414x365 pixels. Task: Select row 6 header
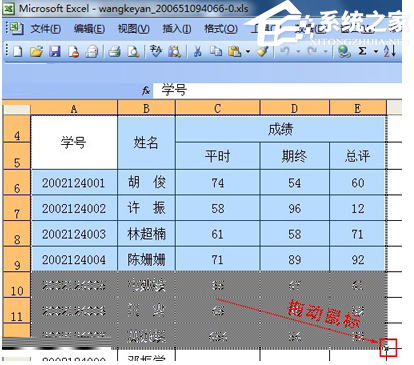17,182
